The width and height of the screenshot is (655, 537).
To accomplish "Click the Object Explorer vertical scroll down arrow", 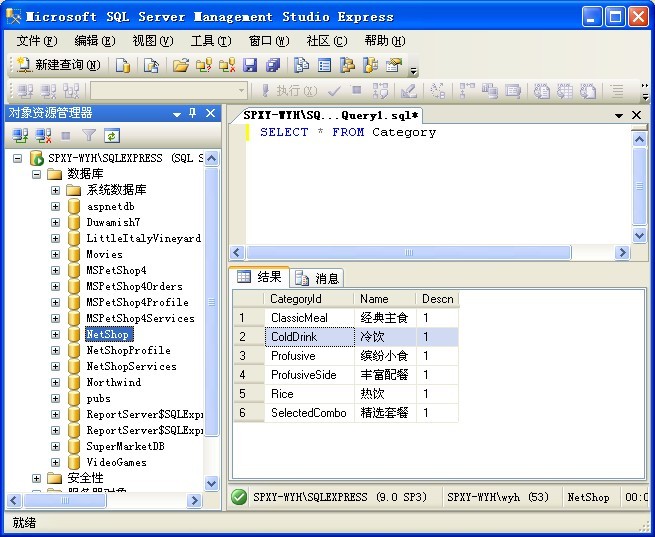I will click(211, 484).
